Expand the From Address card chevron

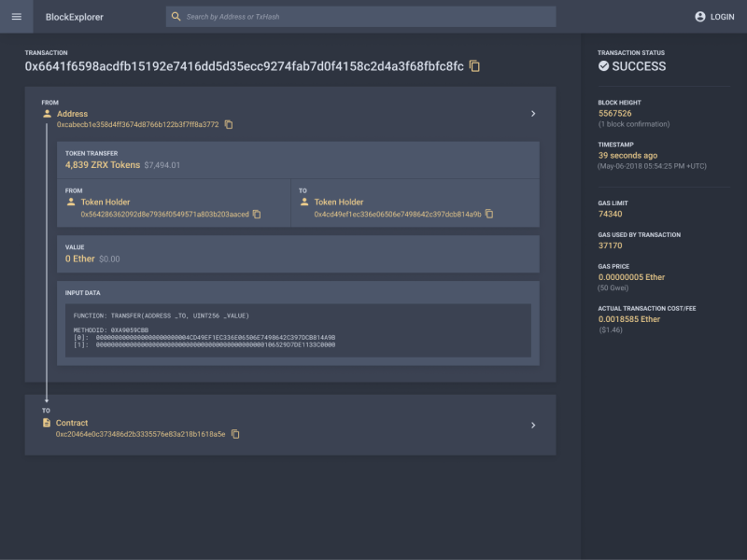533,113
